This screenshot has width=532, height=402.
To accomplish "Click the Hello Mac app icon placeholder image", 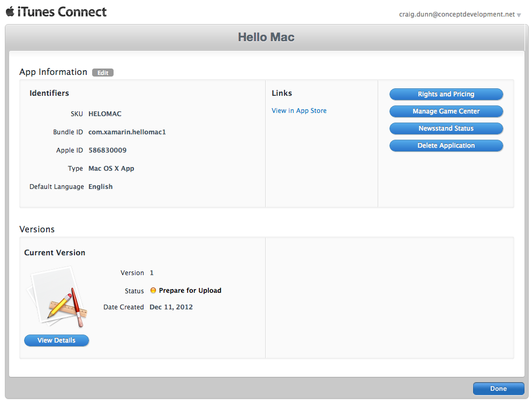I will pos(56,298).
